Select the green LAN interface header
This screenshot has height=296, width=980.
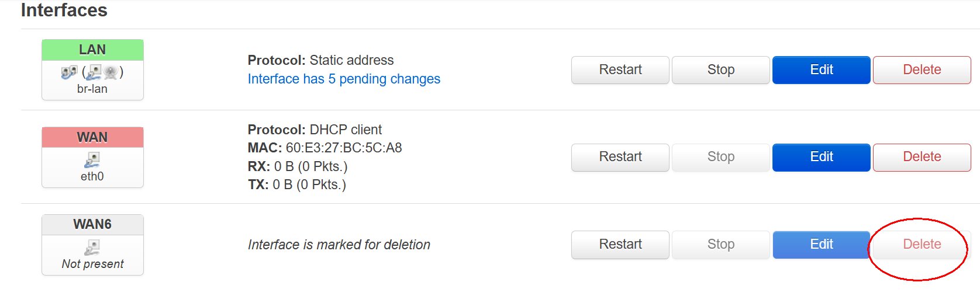point(92,50)
